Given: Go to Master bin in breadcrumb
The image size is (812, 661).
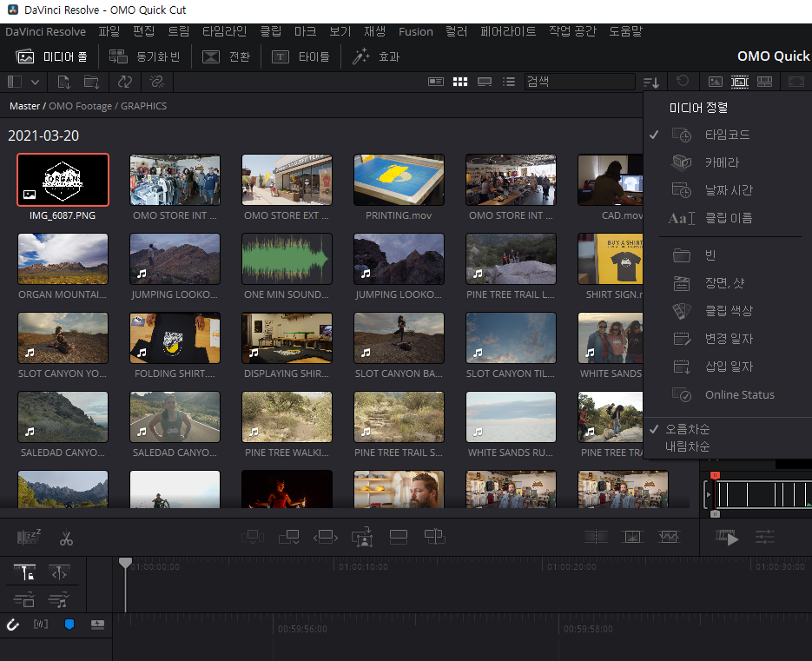Looking at the screenshot, I should pos(24,106).
